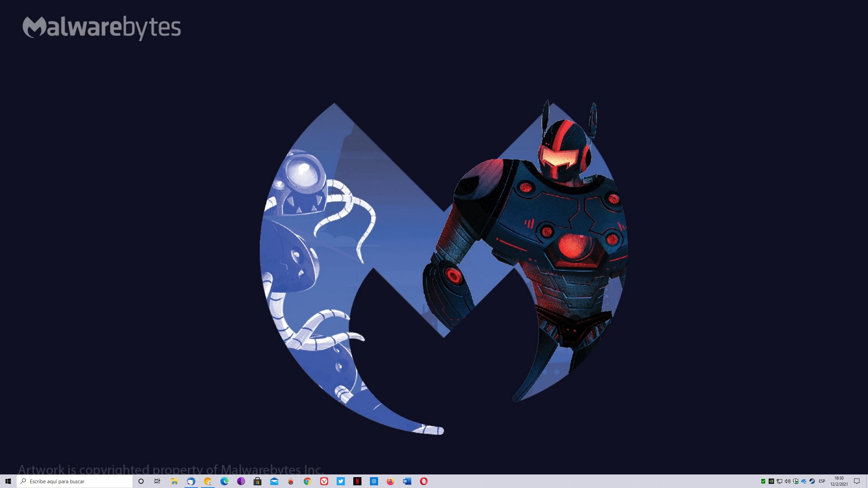The width and height of the screenshot is (868, 488).
Task: Launch File Explorer from taskbar
Action: pyautogui.click(x=174, y=481)
